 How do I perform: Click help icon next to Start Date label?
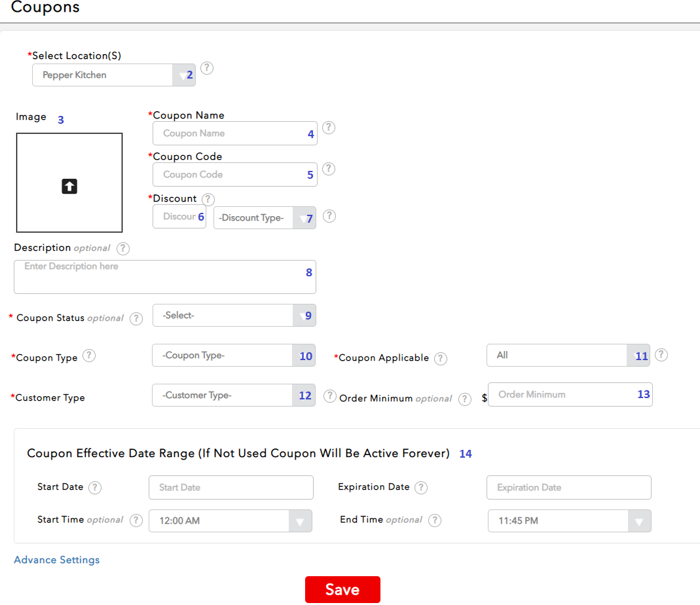tap(95, 488)
